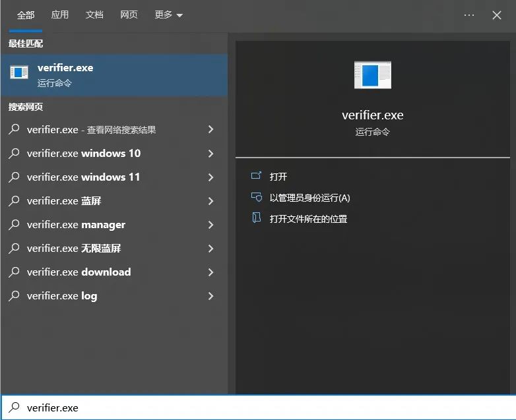Switch to the 全部 tab
The image size is (516, 420).
26,15
